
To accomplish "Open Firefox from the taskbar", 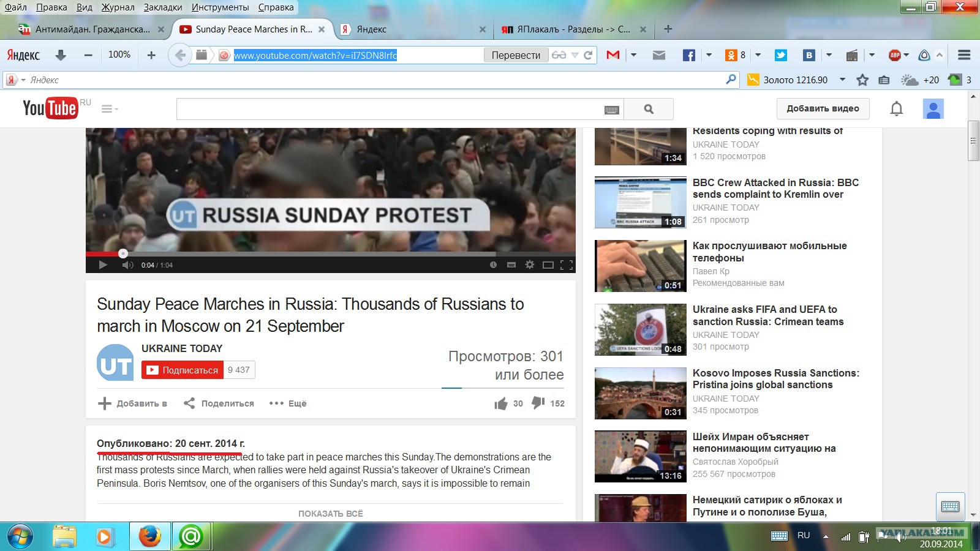I will (149, 537).
